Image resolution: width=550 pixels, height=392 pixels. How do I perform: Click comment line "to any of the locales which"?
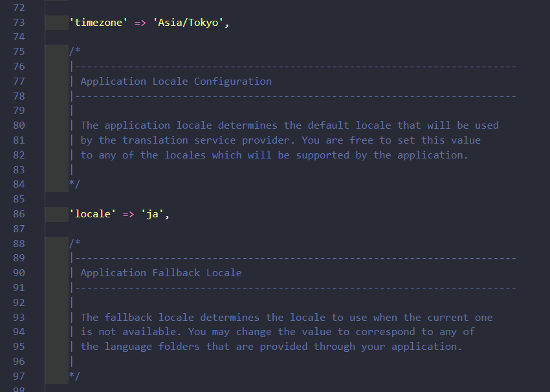tap(274, 155)
